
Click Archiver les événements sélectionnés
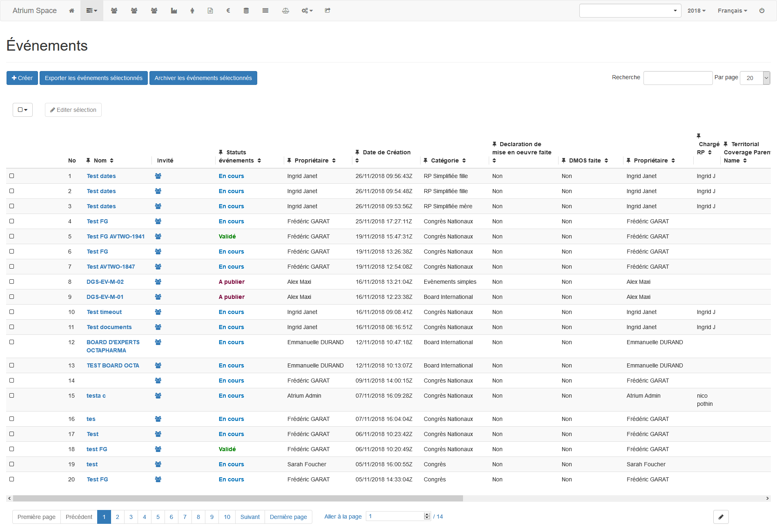coord(203,78)
